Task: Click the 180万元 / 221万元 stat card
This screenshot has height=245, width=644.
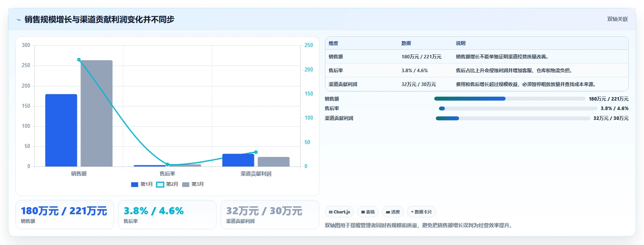Action: coord(65,215)
